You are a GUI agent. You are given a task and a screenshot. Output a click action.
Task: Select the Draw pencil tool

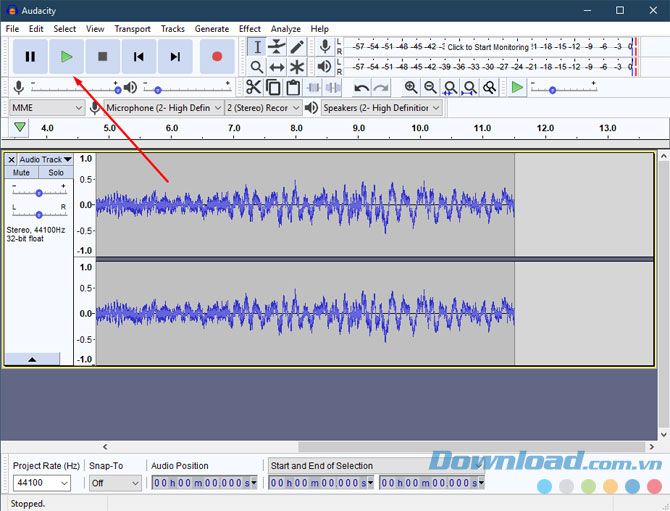click(297, 47)
